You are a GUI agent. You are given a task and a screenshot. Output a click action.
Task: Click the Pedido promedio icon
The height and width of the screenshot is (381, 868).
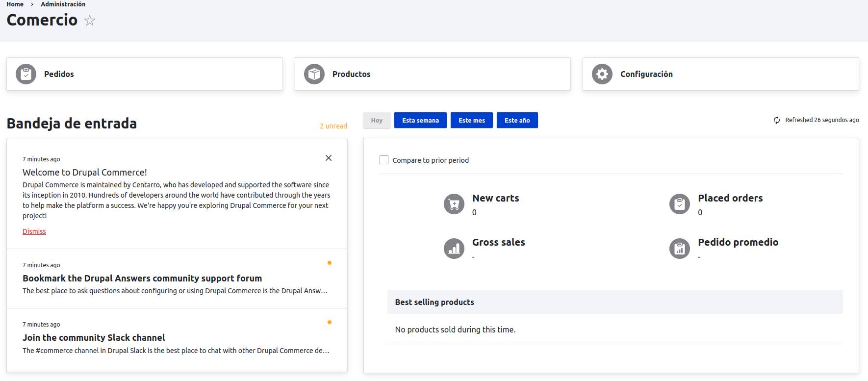tap(680, 248)
